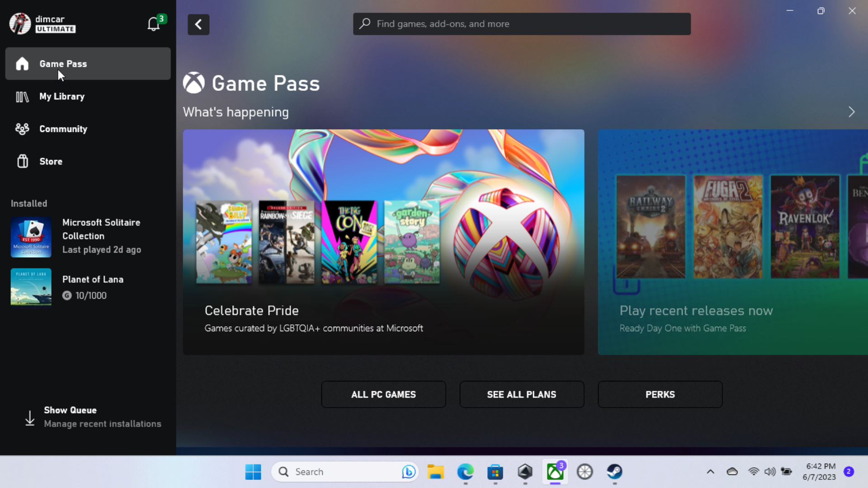Open the PERKS button

(x=660, y=394)
